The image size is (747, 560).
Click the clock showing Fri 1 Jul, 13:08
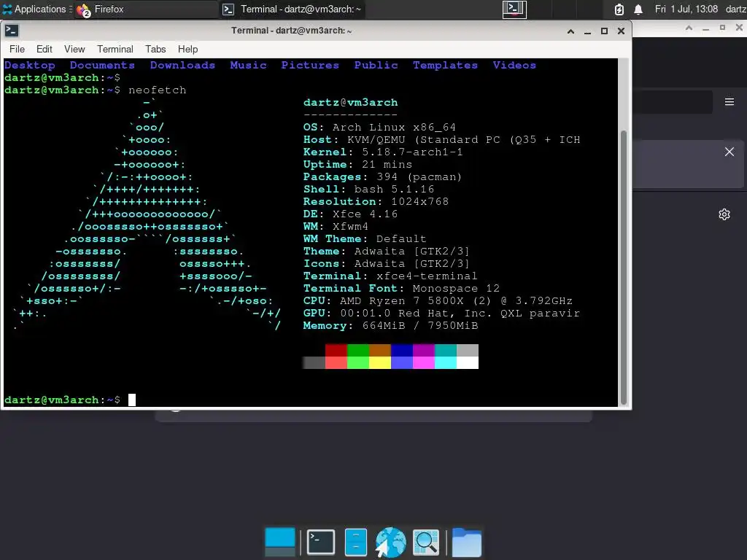pyautogui.click(x=686, y=9)
